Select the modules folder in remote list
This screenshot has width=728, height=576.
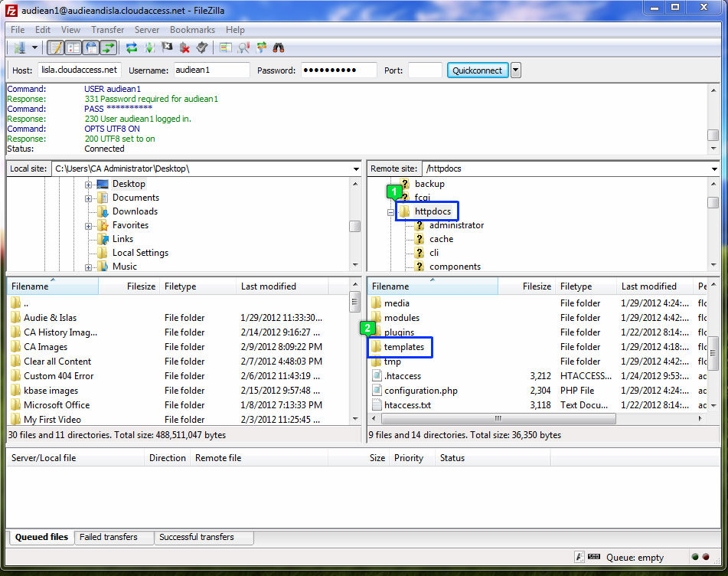coord(402,318)
